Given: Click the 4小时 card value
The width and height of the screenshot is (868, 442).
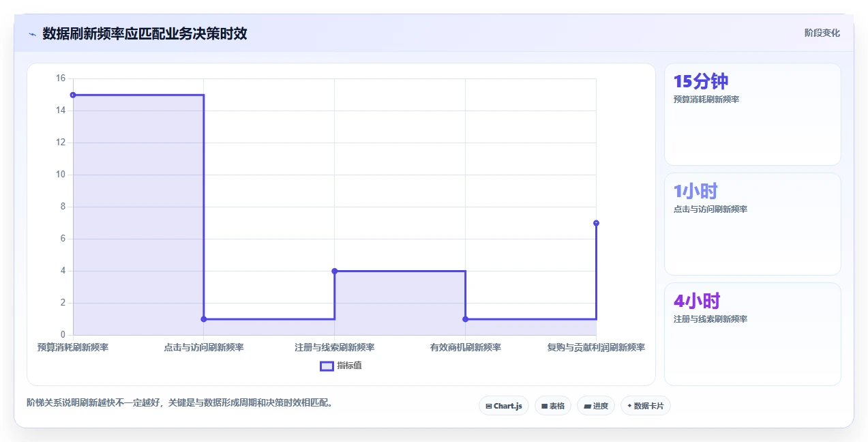Looking at the screenshot, I should 697,301.
